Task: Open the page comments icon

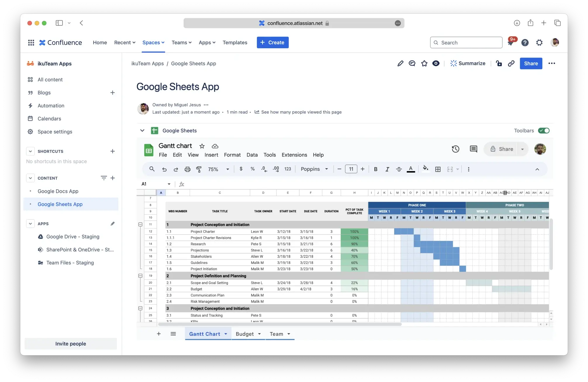Action: point(412,63)
